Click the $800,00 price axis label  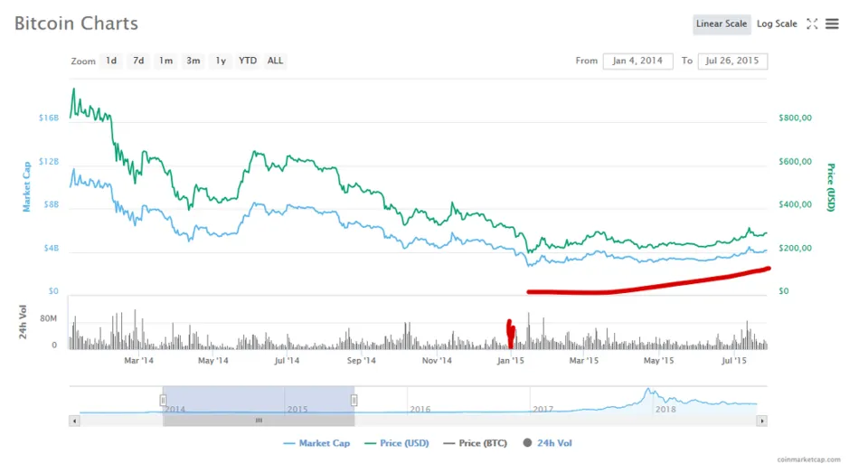795,118
